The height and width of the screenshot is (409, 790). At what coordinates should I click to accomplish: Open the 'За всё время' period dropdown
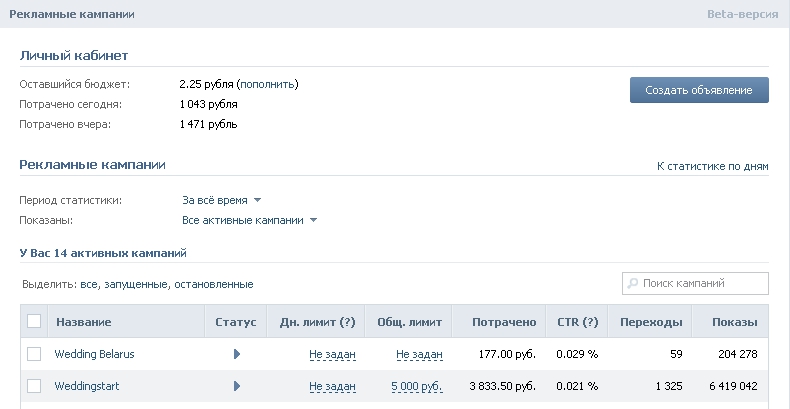point(222,200)
